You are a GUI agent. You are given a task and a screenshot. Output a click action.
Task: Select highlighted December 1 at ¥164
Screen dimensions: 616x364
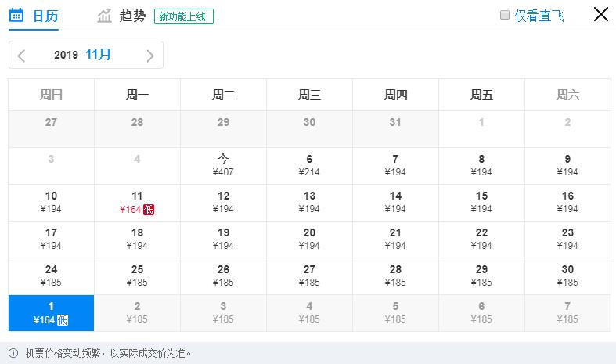pyautogui.click(x=51, y=313)
